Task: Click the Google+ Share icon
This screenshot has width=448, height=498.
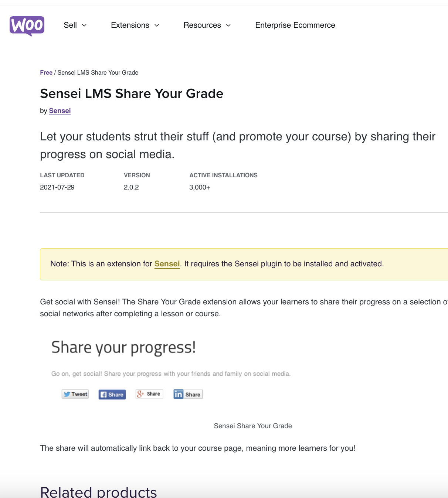Action: click(x=149, y=394)
